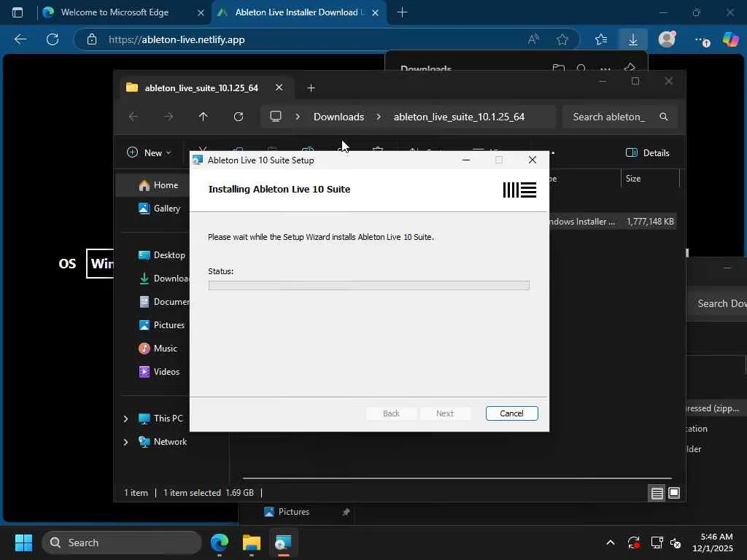Screen dimensions: 747x560
Task: Expand chevron after Downloads breadcrumb
Action: [379, 117]
